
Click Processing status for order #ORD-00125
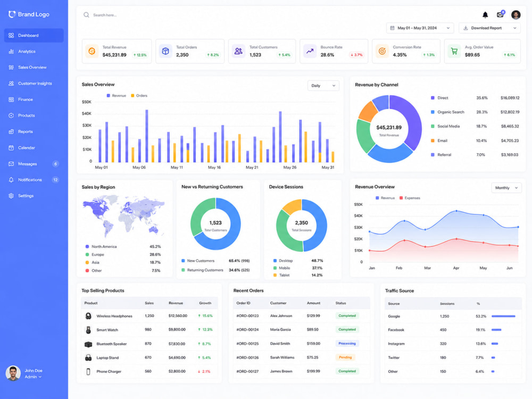pyautogui.click(x=347, y=344)
